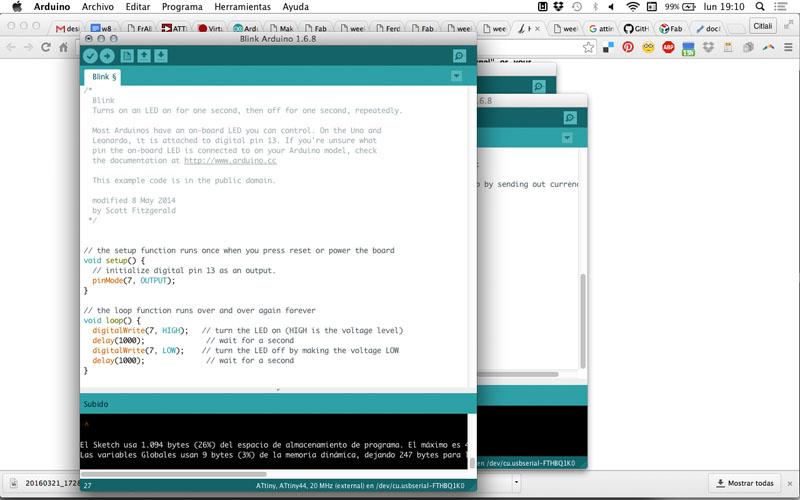
Task: Click the Delicious squares extension icon
Action: pyautogui.click(x=608, y=47)
